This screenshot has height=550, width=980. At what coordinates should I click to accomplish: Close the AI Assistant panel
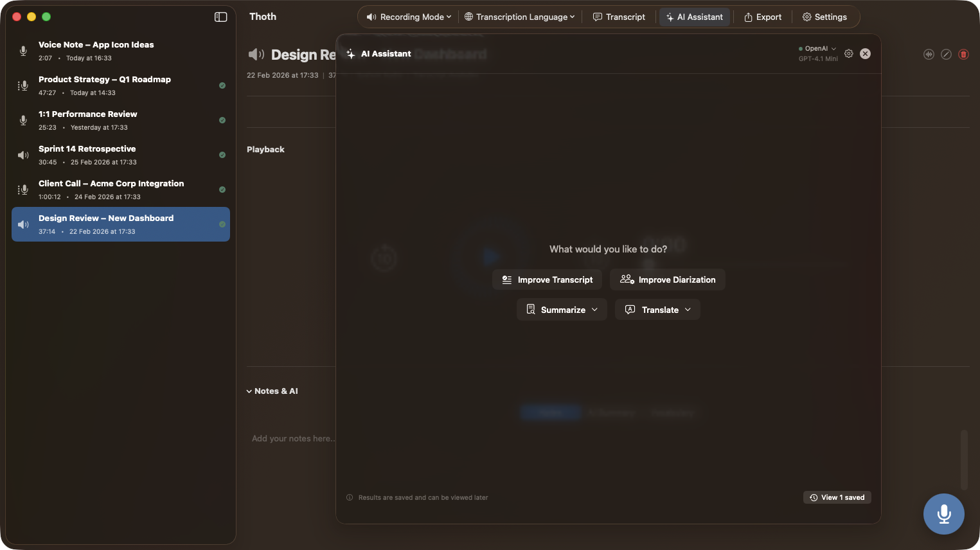click(x=865, y=54)
